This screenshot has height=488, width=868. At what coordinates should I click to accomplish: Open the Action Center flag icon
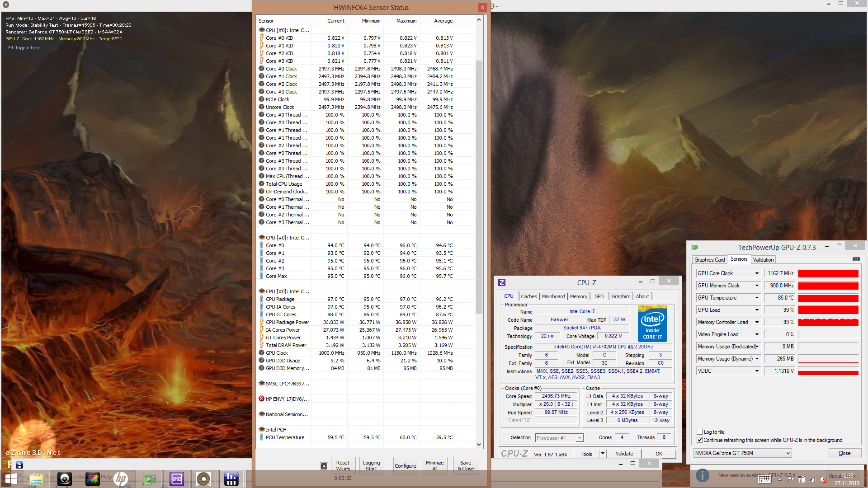[791, 479]
